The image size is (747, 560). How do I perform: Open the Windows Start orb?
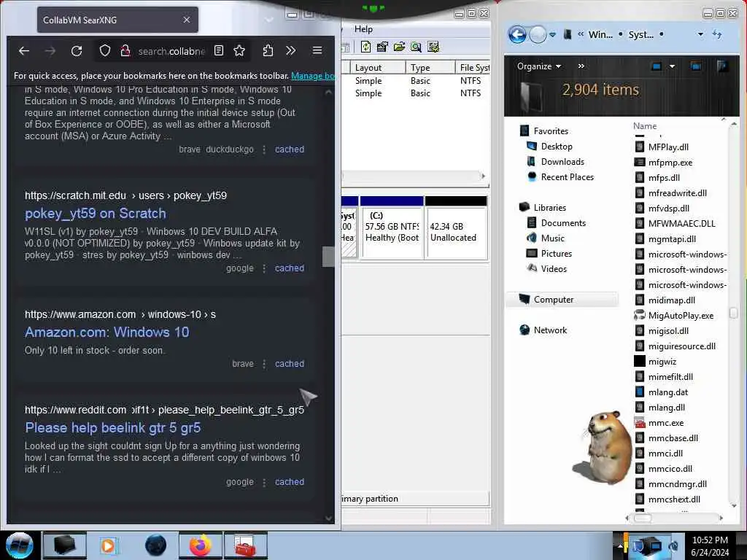(19, 545)
